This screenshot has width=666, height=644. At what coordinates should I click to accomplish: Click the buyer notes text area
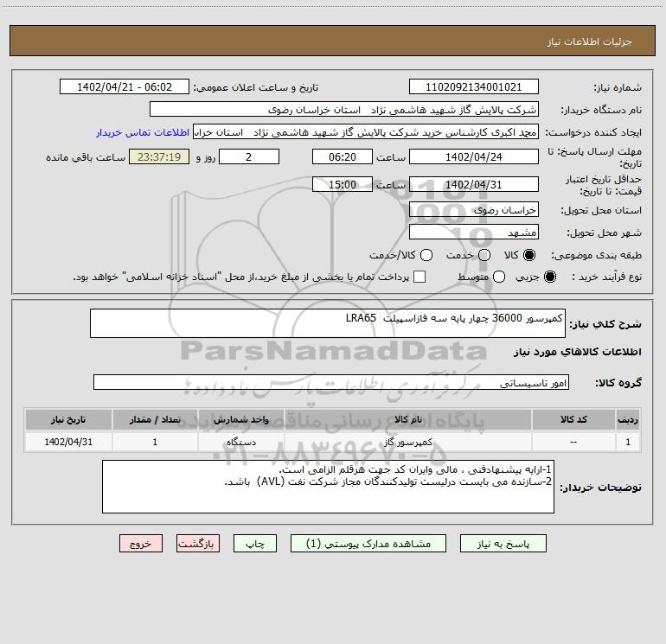[x=328, y=487]
